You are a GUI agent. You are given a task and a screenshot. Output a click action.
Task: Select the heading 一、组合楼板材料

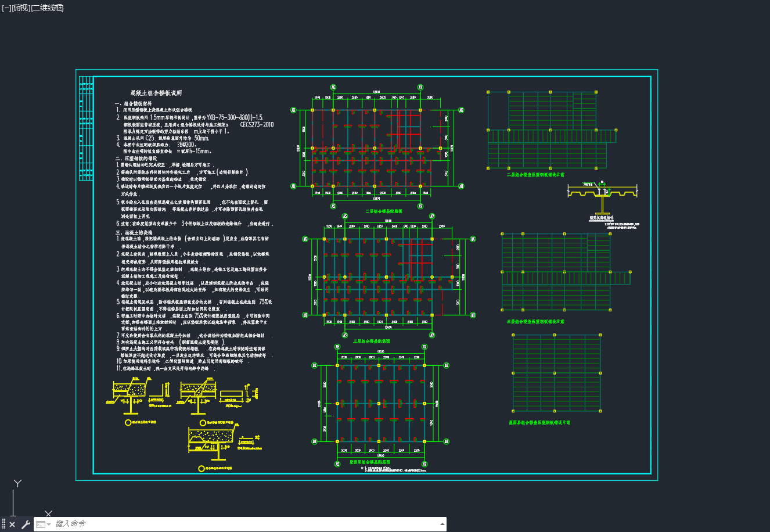click(x=134, y=103)
